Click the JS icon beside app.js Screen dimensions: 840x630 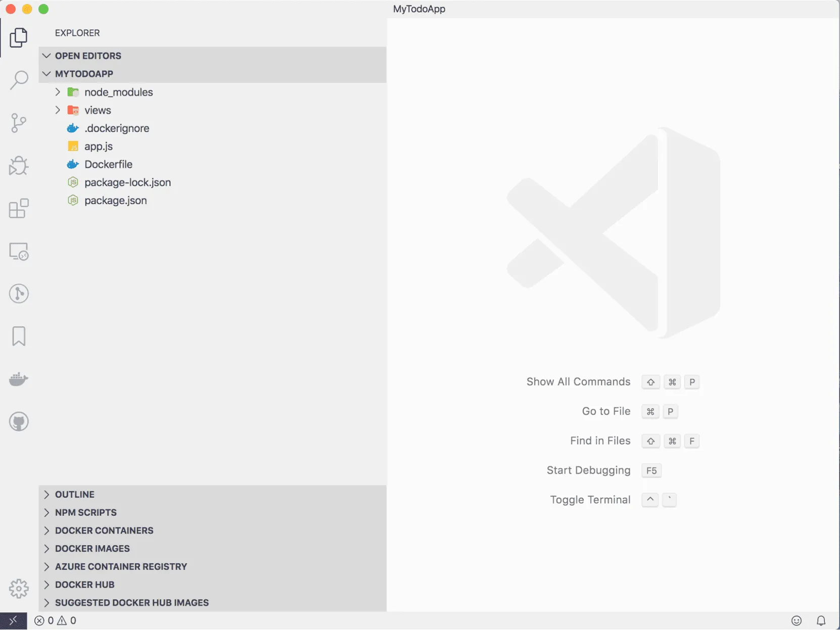pyautogui.click(x=73, y=147)
